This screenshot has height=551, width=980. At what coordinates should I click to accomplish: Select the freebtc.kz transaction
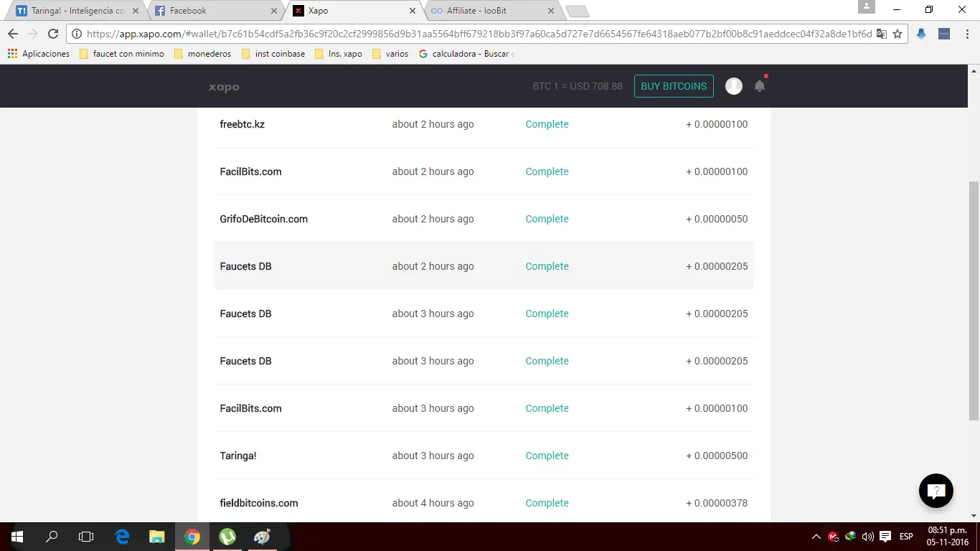coord(484,124)
